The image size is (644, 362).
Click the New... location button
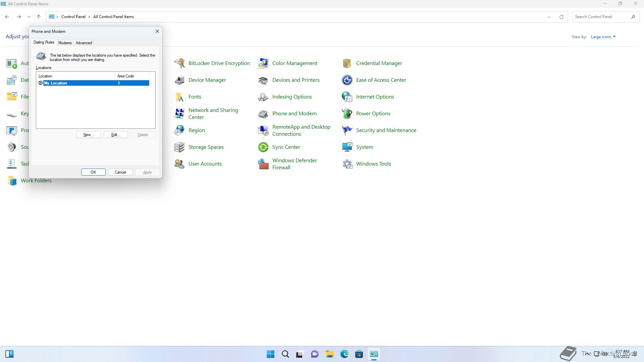[89, 135]
